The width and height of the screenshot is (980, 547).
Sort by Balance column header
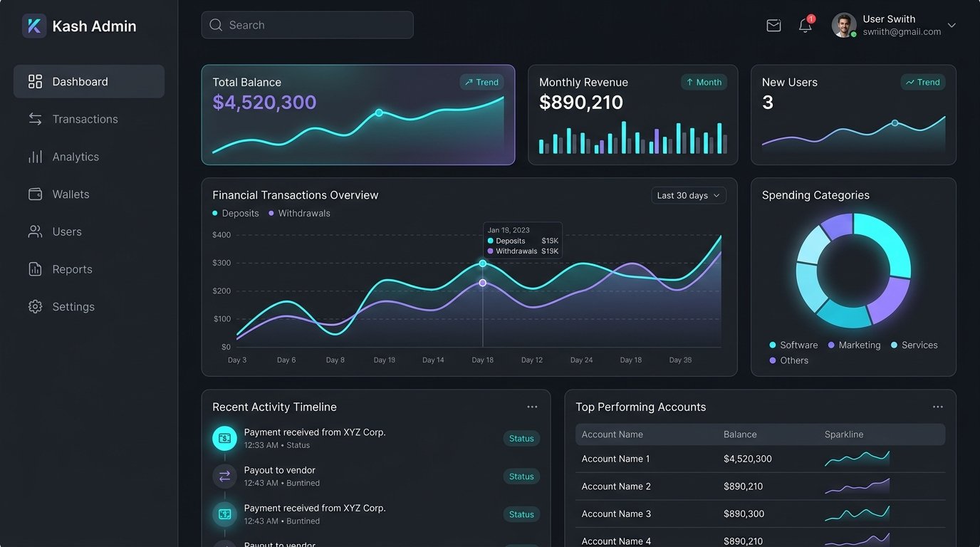pyautogui.click(x=740, y=434)
